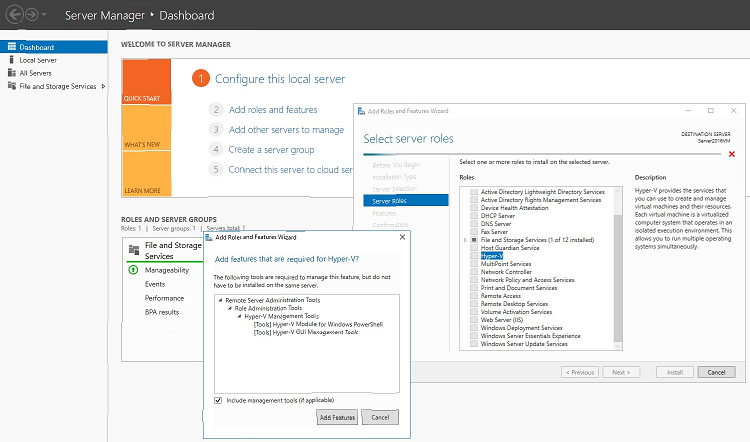Check DNS Server role
Screen dimensions: 750x442
click(474, 224)
